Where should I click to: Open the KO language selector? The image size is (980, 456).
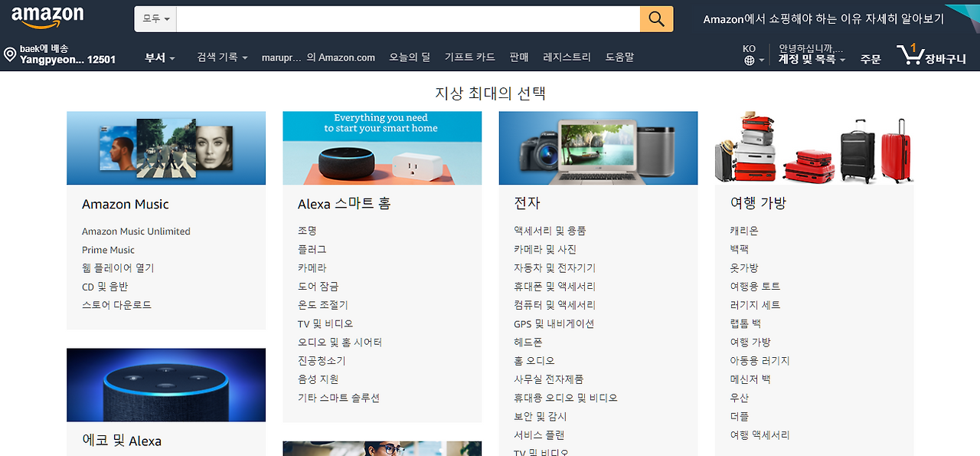(749, 49)
